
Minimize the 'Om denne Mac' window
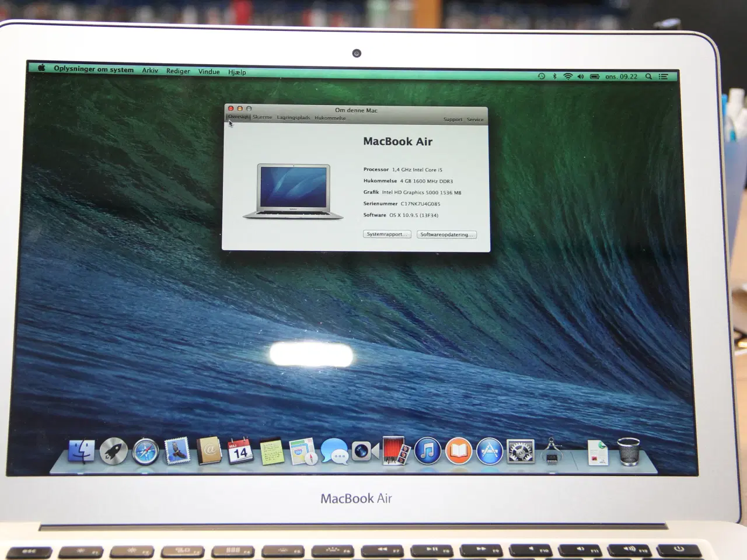pyautogui.click(x=240, y=108)
